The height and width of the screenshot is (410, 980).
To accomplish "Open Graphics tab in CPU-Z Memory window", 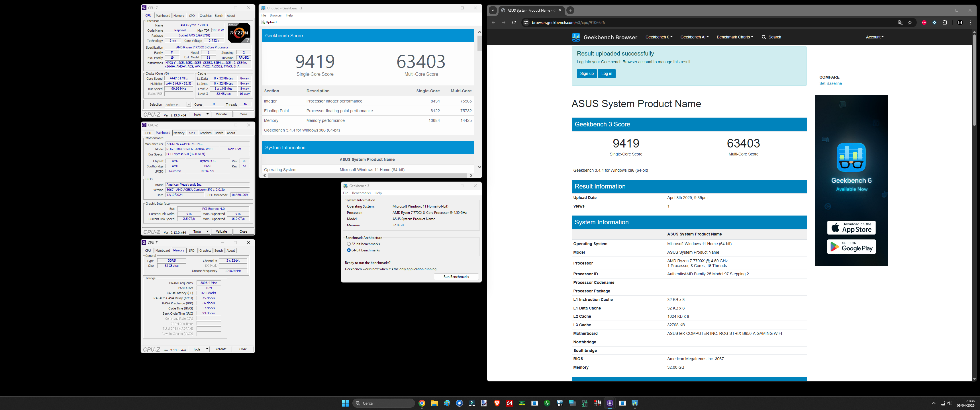I will [205, 250].
